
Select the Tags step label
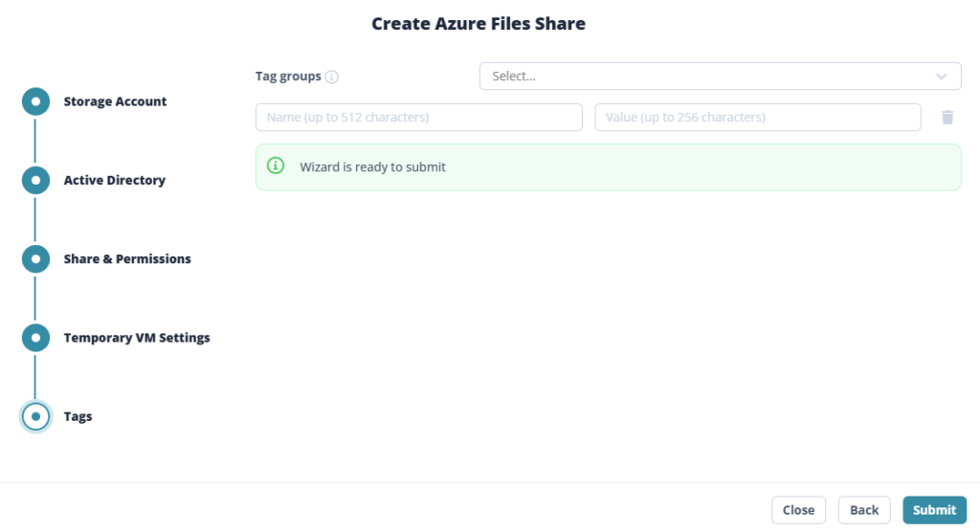(78, 416)
